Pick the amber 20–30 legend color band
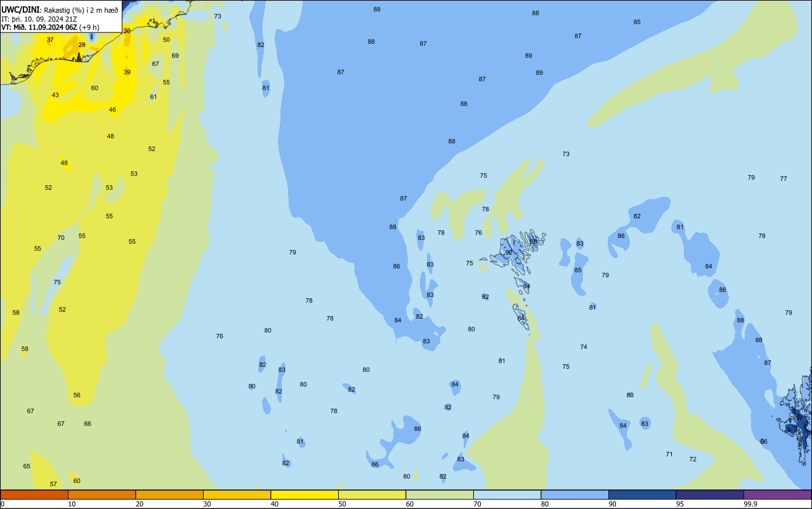 (x=169, y=494)
